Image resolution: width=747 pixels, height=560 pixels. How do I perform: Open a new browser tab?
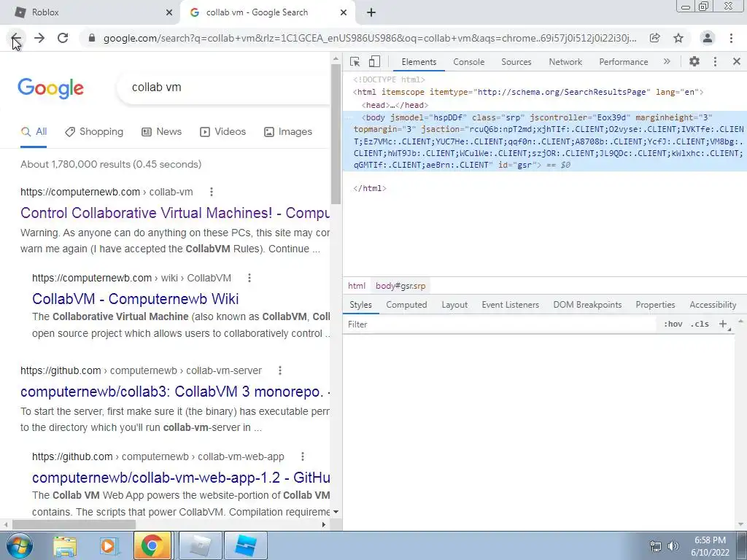pos(371,12)
